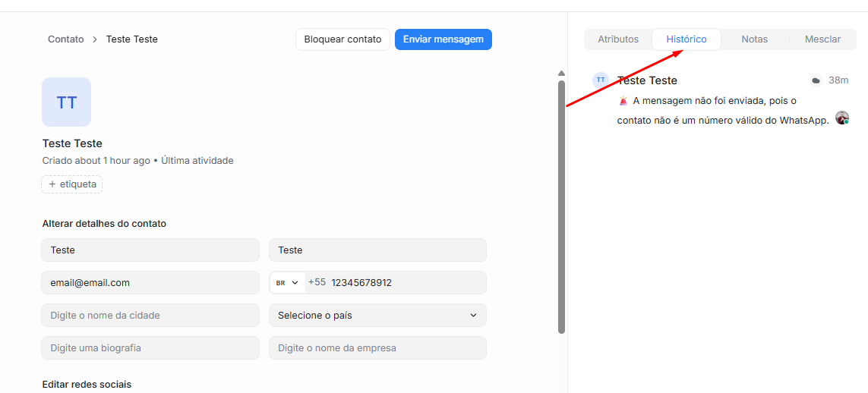868x393 pixels.
Task: Click the siren icon in error message
Action: (x=623, y=101)
